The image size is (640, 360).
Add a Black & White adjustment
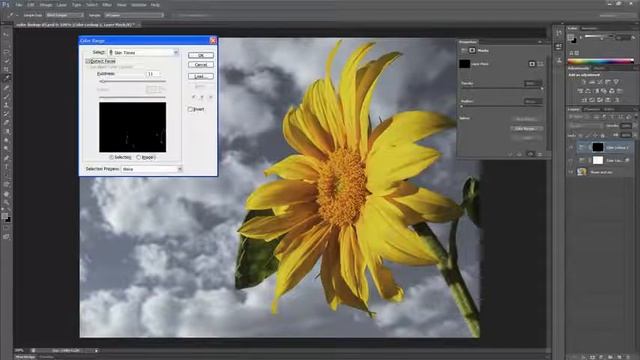click(596, 91)
